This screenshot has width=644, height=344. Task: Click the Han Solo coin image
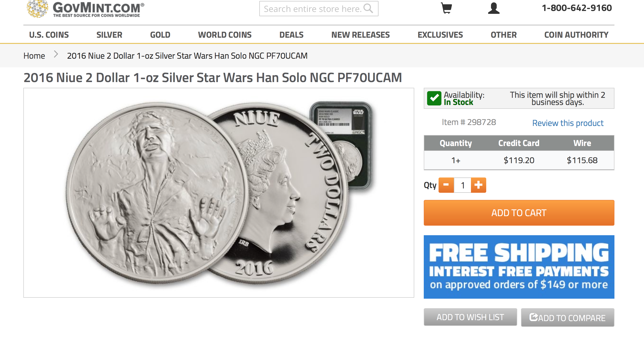pyautogui.click(x=219, y=193)
